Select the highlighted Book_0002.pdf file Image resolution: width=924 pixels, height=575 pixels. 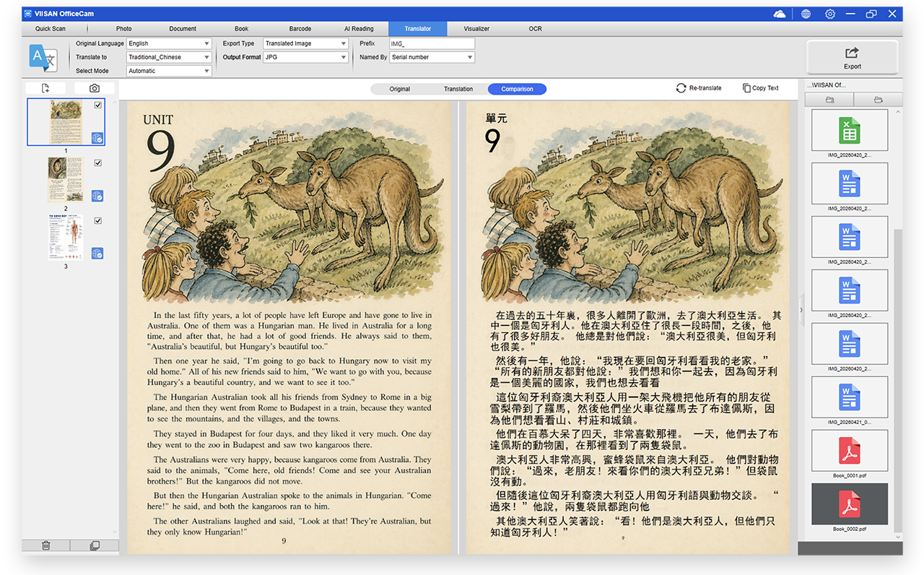click(850, 505)
